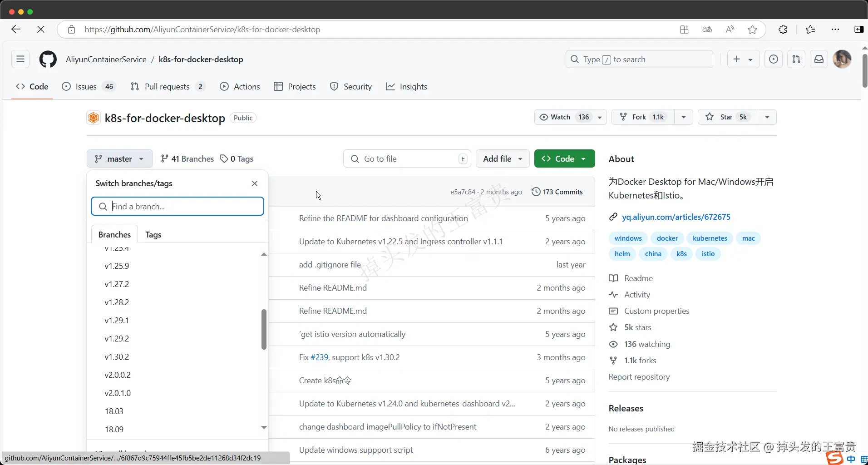
Task: Click the Sogou input method icon
Action: (834, 458)
